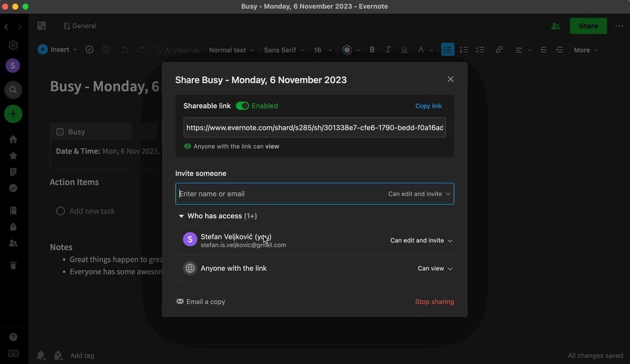Click the add tag icon in the footer

pos(58,355)
